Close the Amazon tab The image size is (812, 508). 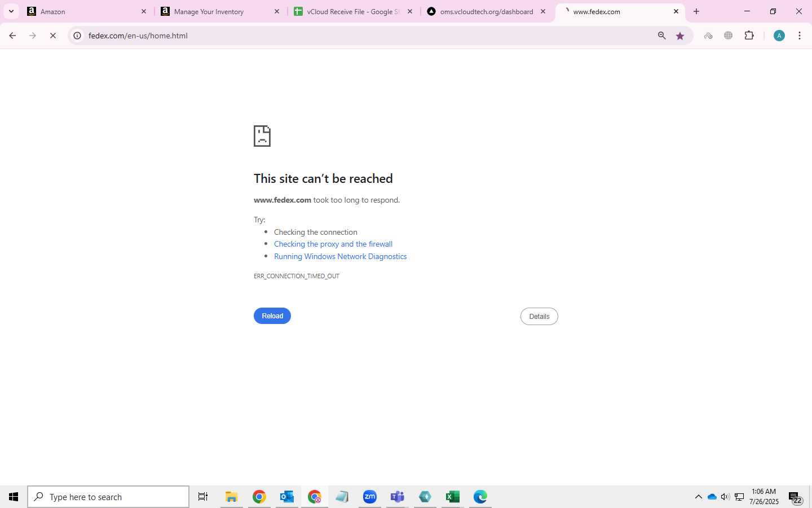click(143, 11)
